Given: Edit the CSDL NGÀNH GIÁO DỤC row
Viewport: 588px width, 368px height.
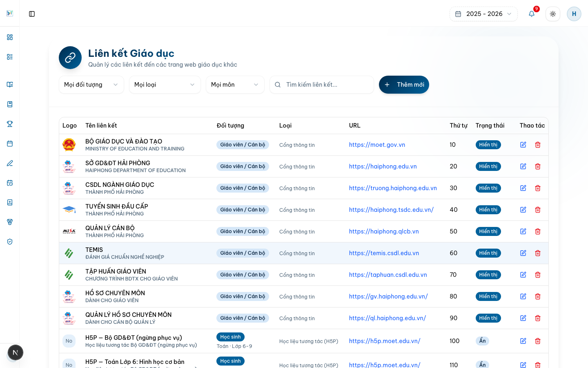Looking at the screenshot, I should tap(523, 188).
